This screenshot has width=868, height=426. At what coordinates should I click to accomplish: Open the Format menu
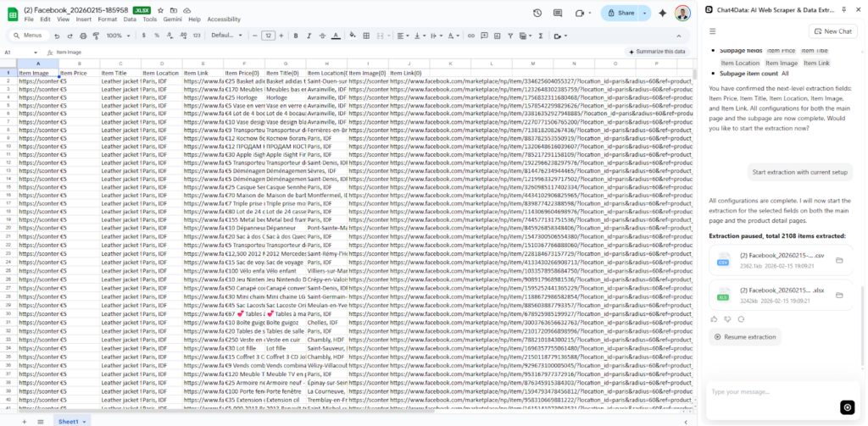coord(108,19)
